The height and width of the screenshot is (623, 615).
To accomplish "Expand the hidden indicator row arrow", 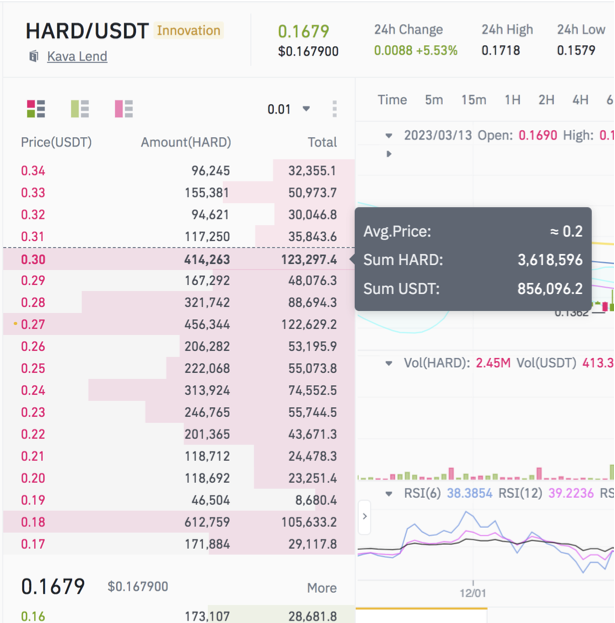I will [389, 154].
